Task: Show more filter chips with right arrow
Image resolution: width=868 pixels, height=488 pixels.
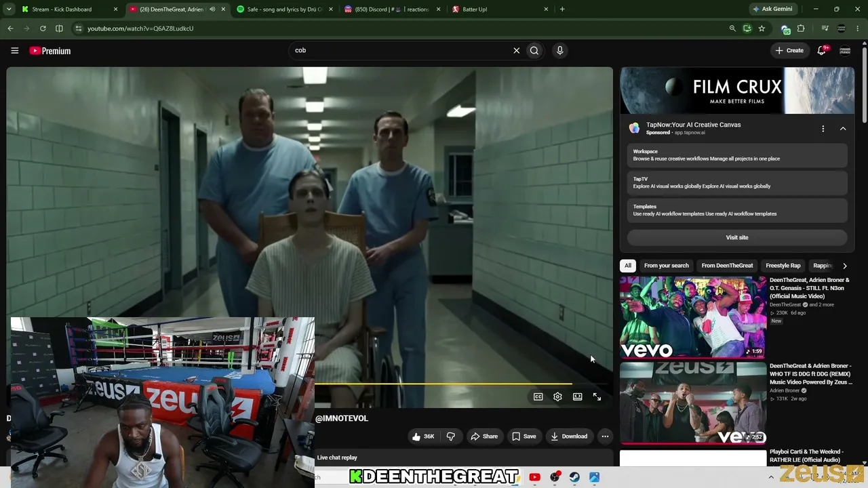Action: [844, 266]
